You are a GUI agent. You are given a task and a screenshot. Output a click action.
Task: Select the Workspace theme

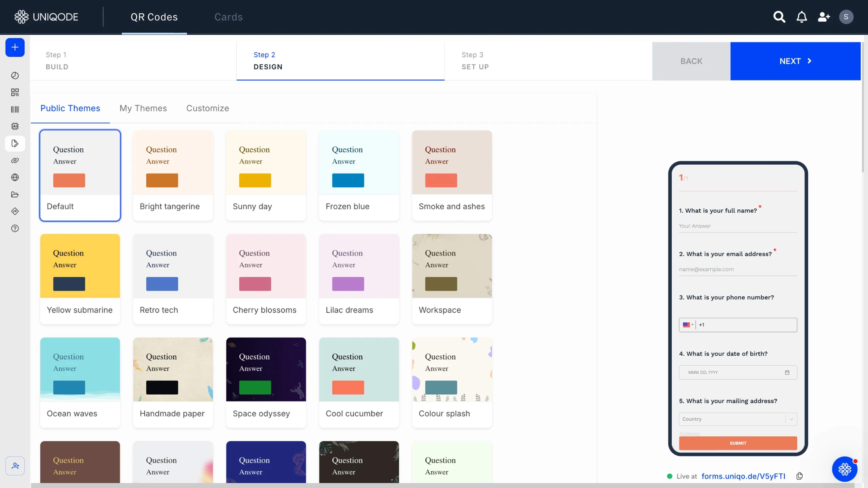tap(452, 279)
